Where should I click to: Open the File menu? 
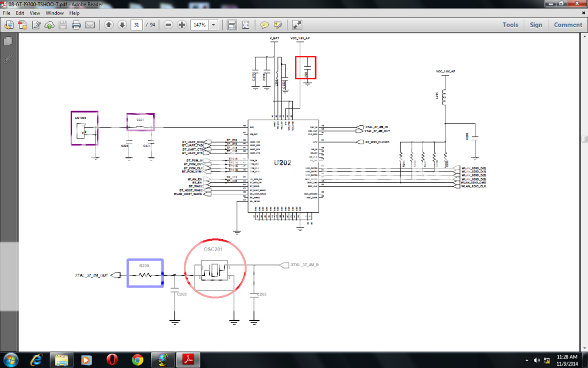pos(5,13)
